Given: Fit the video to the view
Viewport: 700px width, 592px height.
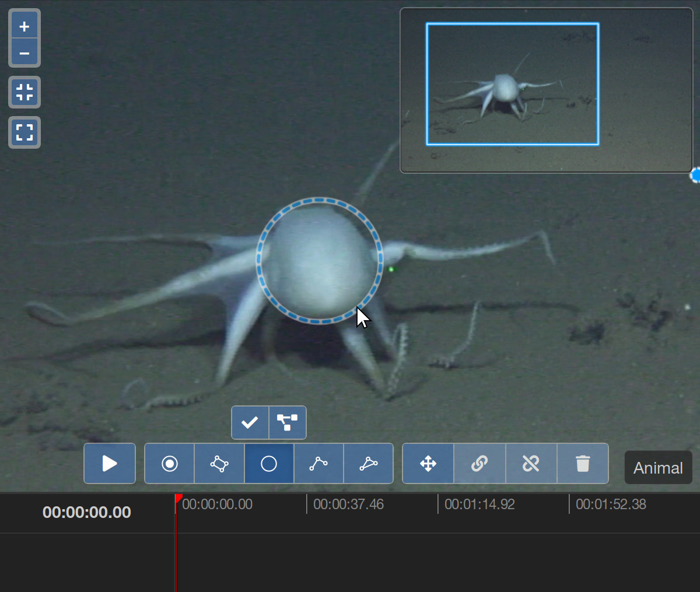Looking at the screenshot, I should click(24, 92).
